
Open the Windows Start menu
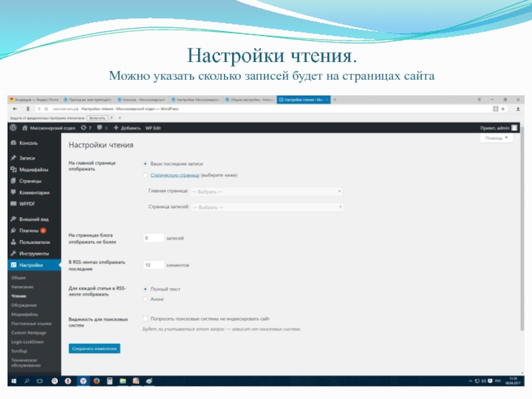click(13, 381)
